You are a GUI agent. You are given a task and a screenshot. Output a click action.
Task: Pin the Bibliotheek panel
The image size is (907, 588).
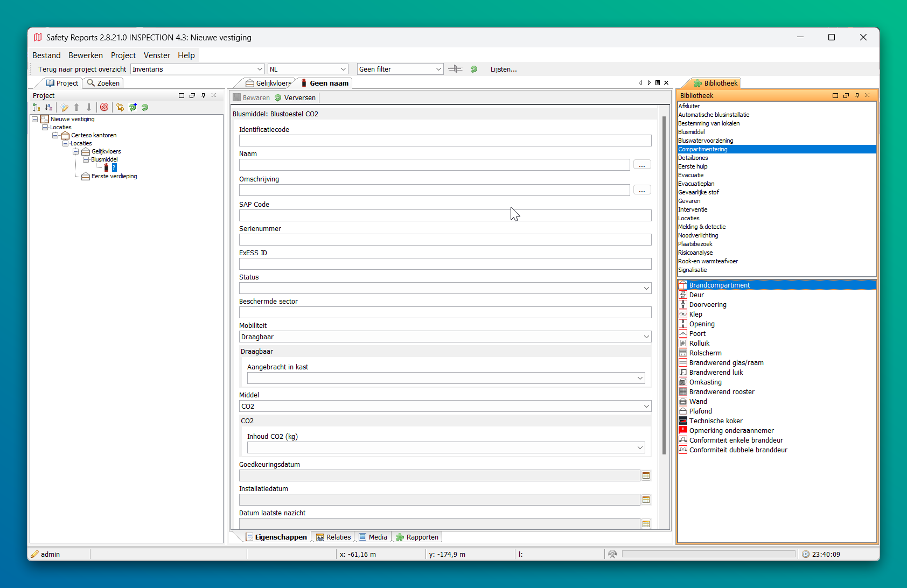point(857,95)
